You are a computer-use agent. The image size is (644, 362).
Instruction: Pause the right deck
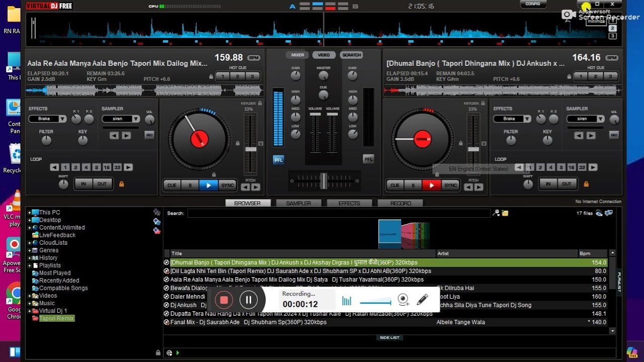point(413,185)
